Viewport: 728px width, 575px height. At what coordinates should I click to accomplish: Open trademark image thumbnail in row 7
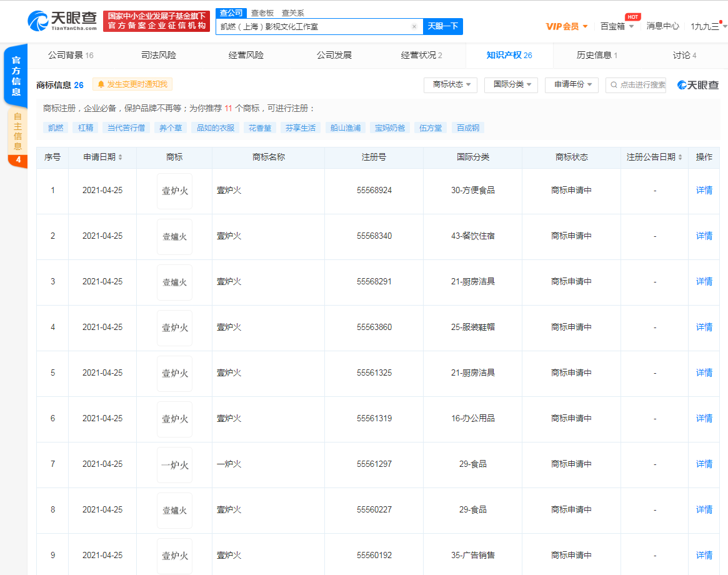174,464
